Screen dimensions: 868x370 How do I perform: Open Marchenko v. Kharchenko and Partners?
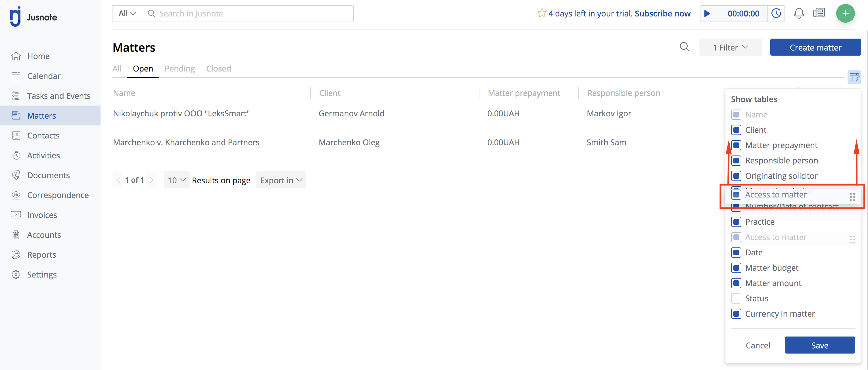coord(186,142)
